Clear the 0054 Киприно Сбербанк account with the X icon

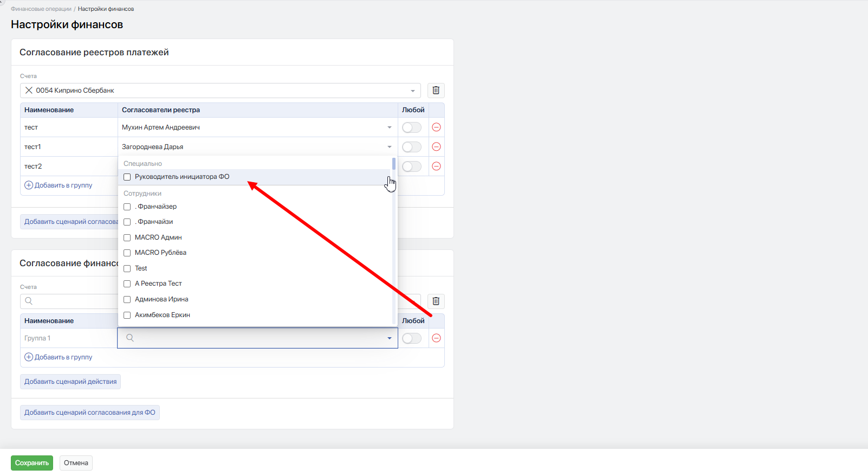pyautogui.click(x=29, y=91)
